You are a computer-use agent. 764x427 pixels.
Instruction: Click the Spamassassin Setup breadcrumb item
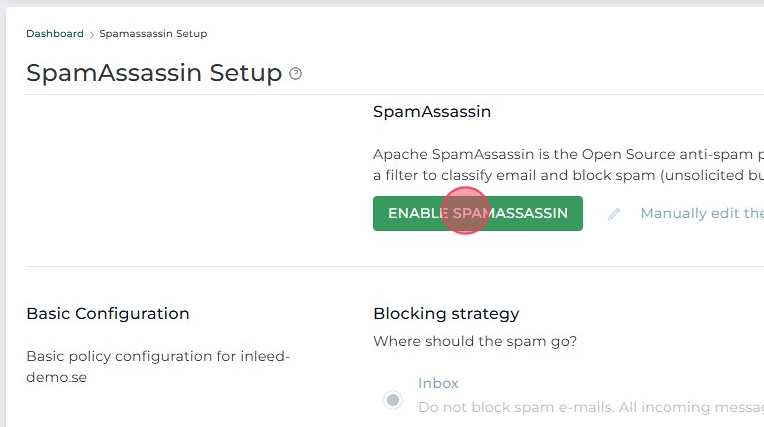click(153, 34)
